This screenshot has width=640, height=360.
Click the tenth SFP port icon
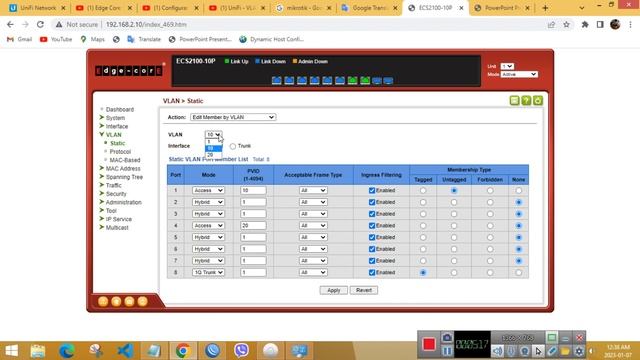coord(388,80)
